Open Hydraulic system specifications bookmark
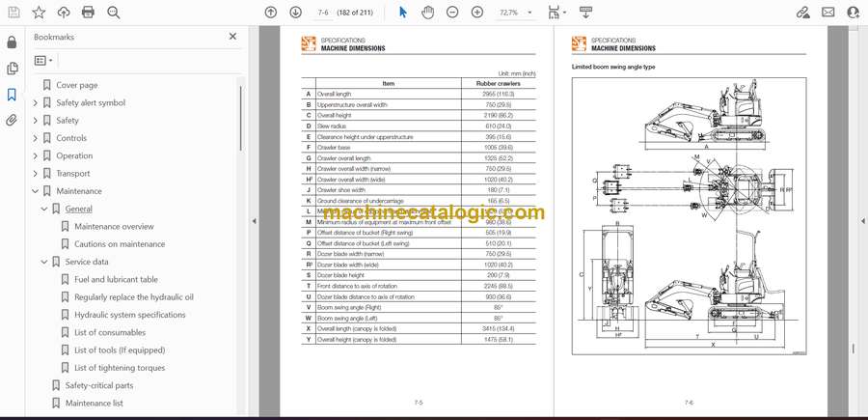This screenshot has width=868, height=420. (130, 315)
